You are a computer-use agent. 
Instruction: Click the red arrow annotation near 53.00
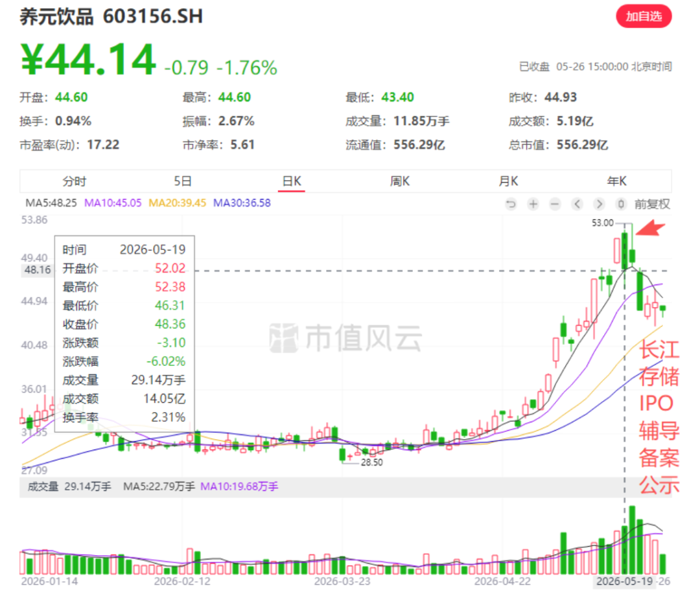[651, 227]
